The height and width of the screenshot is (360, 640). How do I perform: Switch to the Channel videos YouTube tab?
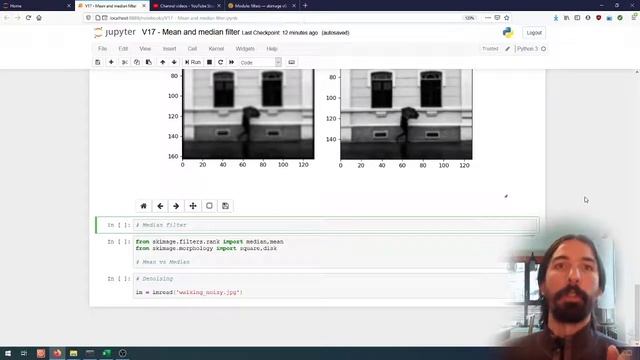pyautogui.click(x=187, y=6)
